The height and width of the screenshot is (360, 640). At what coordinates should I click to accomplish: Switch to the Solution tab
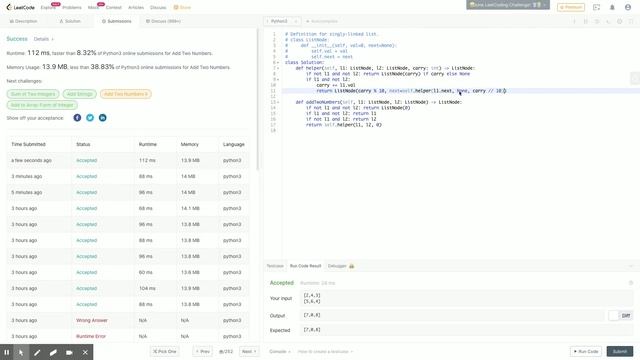click(x=70, y=21)
